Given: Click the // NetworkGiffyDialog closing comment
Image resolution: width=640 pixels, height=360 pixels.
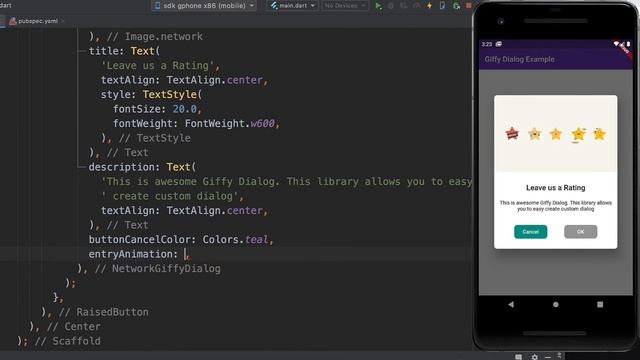Looking at the screenshot, I should (158, 269).
